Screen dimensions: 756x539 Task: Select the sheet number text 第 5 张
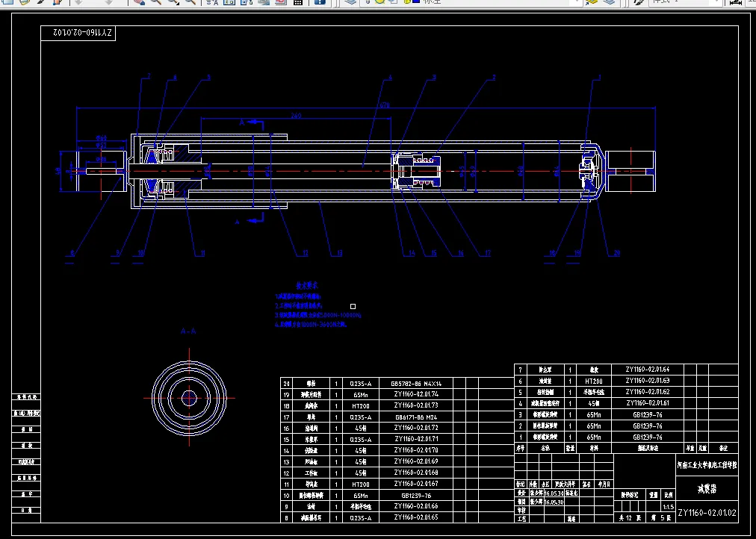[660, 518]
